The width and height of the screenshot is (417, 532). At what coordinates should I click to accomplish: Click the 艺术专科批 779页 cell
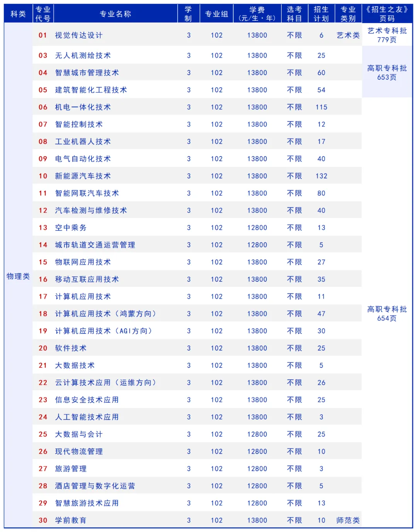(387, 35)
